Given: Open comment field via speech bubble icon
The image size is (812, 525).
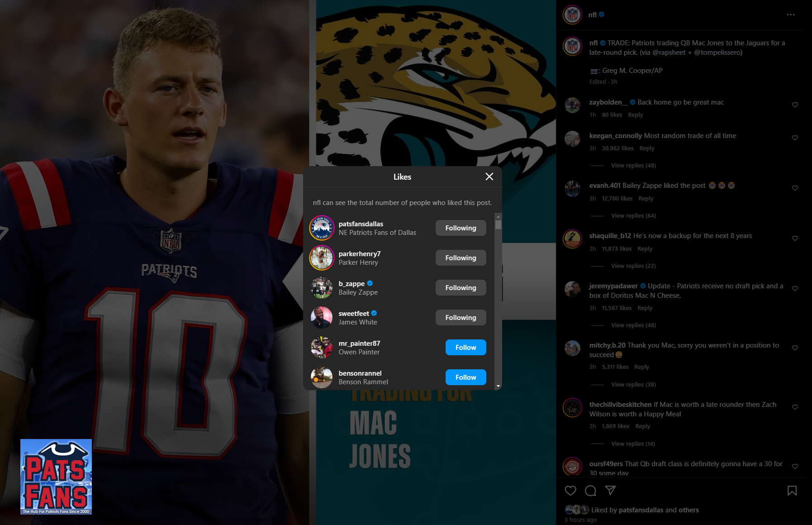Looking at the screenshot, I should (590, 491).
